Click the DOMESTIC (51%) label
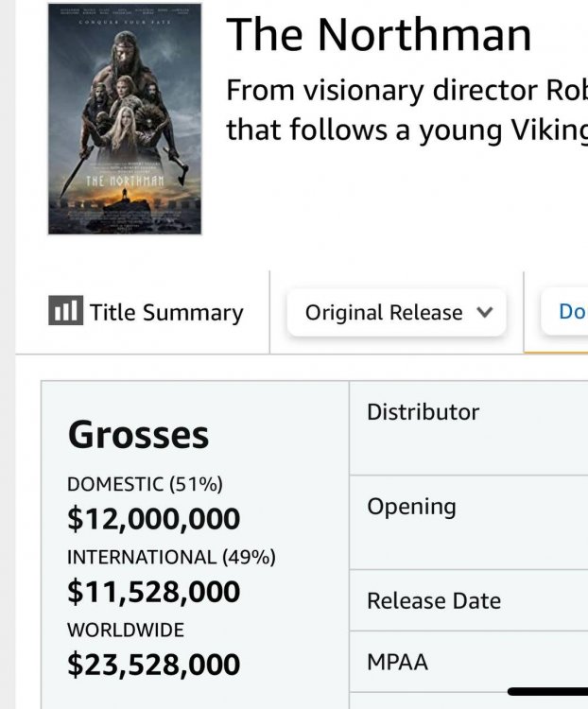The image size is (588, 709). pos(145,484)
